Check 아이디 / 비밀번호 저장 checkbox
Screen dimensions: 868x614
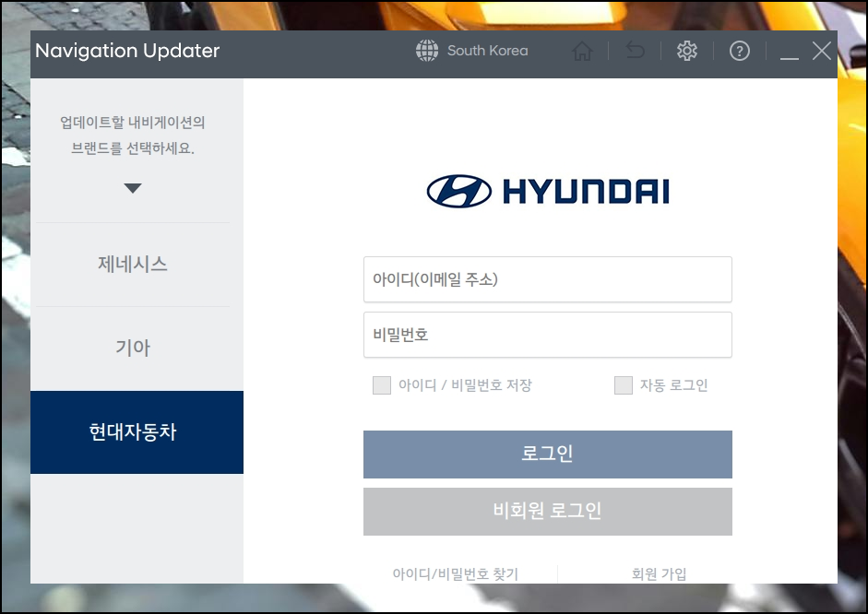pos(382,385)
